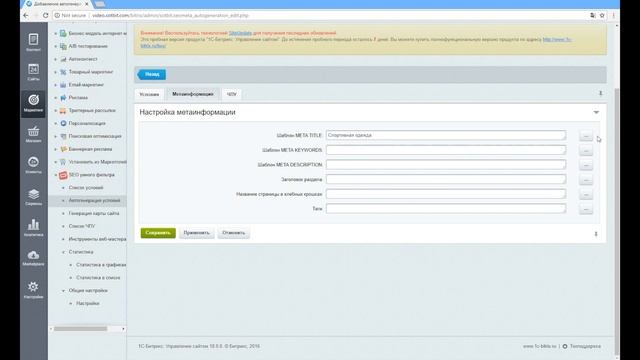The height and width of the screenshot is (360, 640).
Task: Open the Клиенты sidebar section
Action: [x=33, y=165]
